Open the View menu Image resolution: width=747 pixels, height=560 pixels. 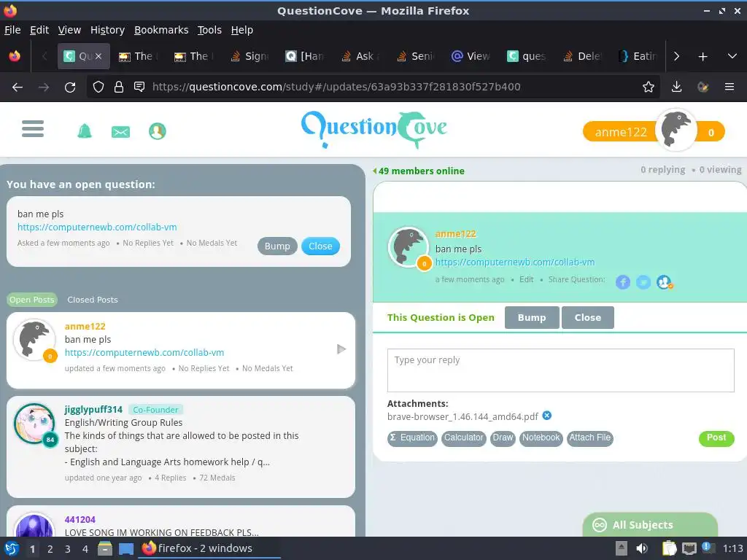point(69,30)
